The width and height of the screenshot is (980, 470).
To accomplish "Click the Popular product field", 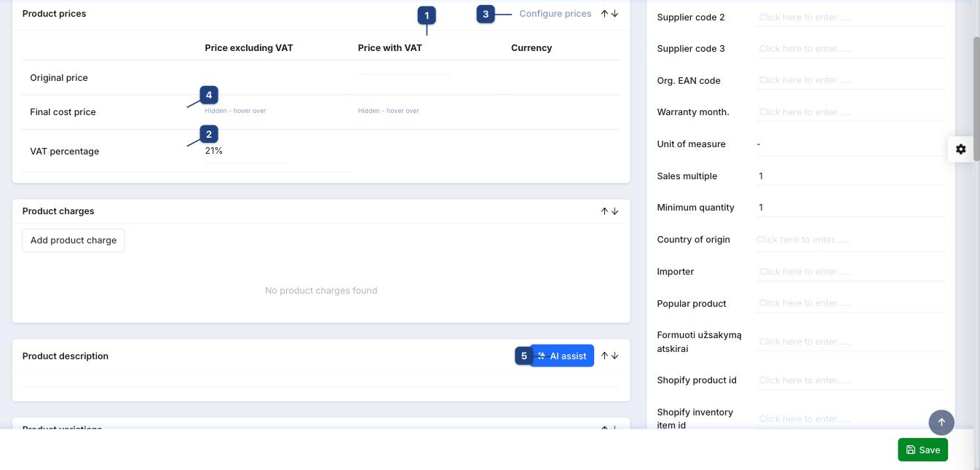I will [x=850, y=303].
